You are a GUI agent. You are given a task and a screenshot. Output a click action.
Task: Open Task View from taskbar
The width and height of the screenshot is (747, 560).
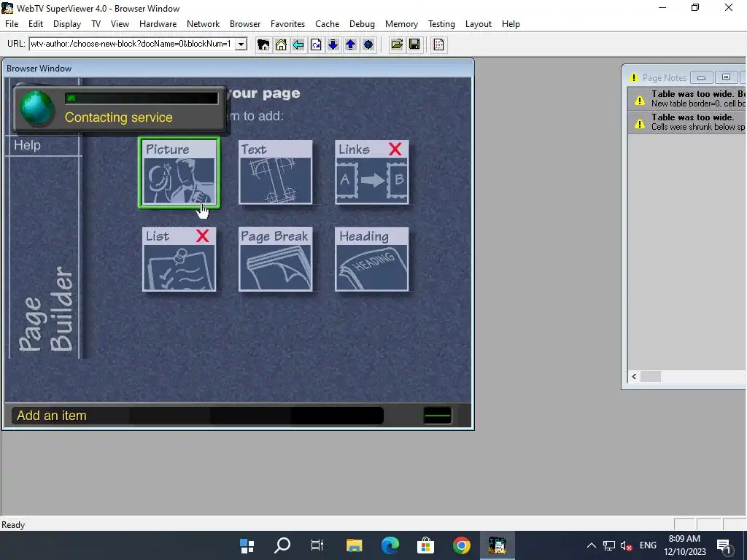[x=317, y=545]
